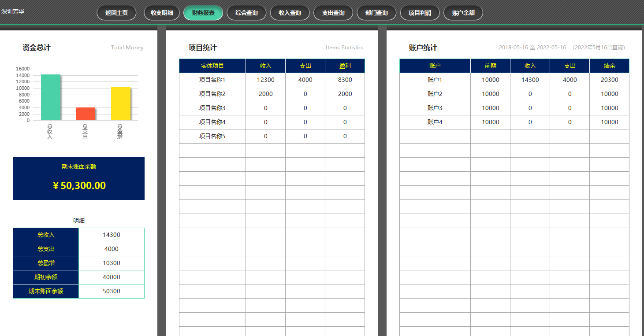
Task: Select the 项目名称2 row label
Action: tap(212, 94)
